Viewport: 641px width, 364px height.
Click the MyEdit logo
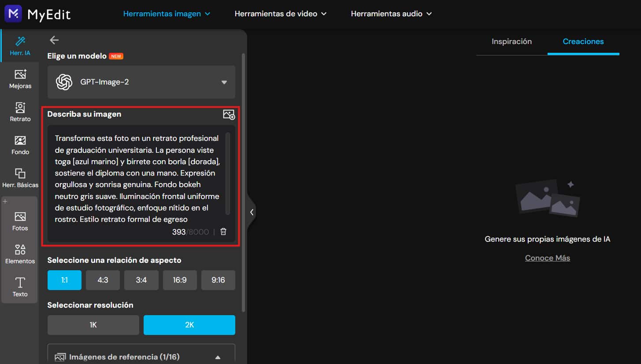(x=37, y=14)
